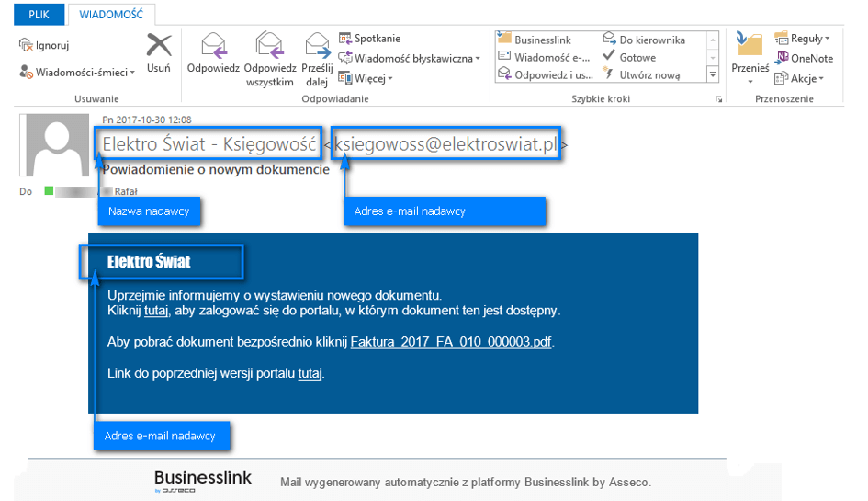
Task: Expand the Więcej reply options
Action: pyautogui.click(x=366, y=78)
